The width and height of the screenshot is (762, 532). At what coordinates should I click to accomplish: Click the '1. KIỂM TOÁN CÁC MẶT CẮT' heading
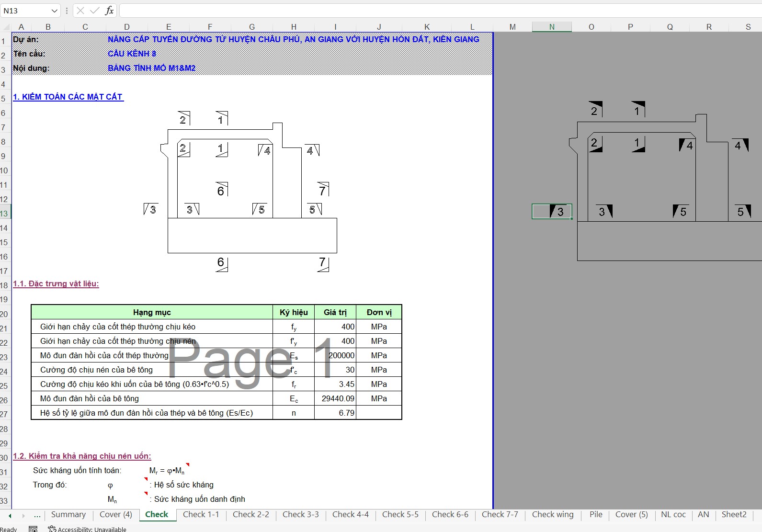coord(68,97)
